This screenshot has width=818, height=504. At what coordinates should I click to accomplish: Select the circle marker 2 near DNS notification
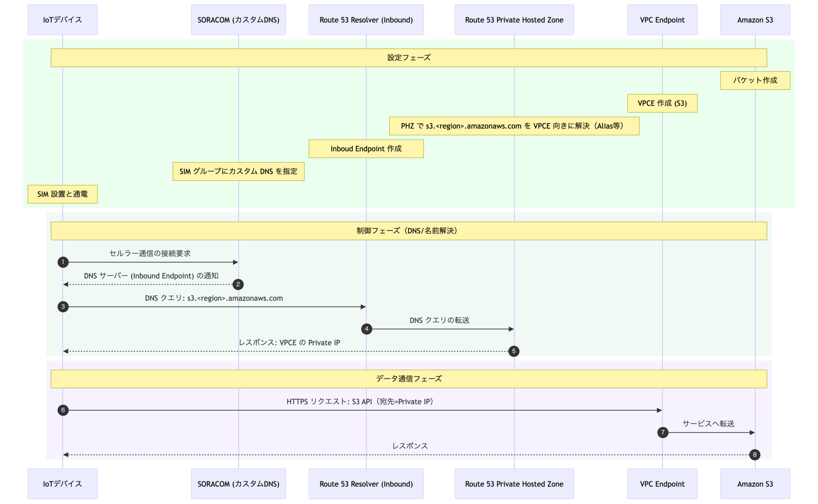coord(238,284)
